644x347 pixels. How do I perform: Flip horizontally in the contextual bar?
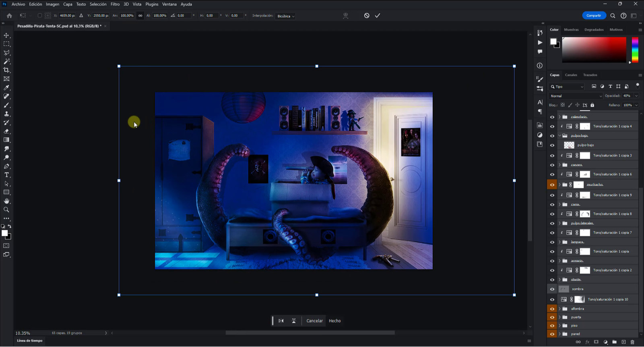point(281,321)
